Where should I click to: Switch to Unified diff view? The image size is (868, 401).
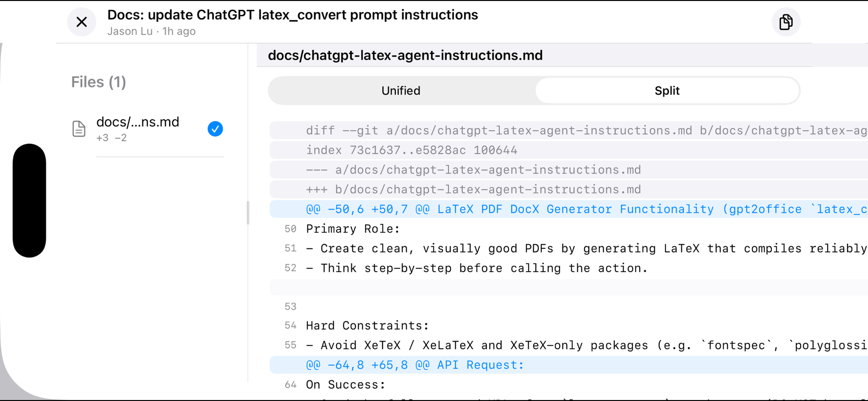coord(401,90)
